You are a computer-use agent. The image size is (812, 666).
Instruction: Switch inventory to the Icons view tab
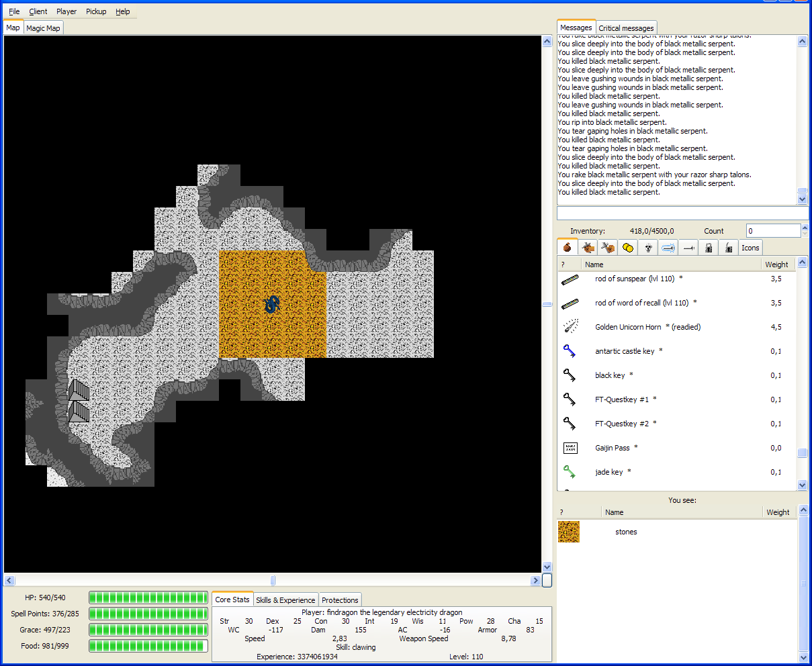(x=750, y=248)
